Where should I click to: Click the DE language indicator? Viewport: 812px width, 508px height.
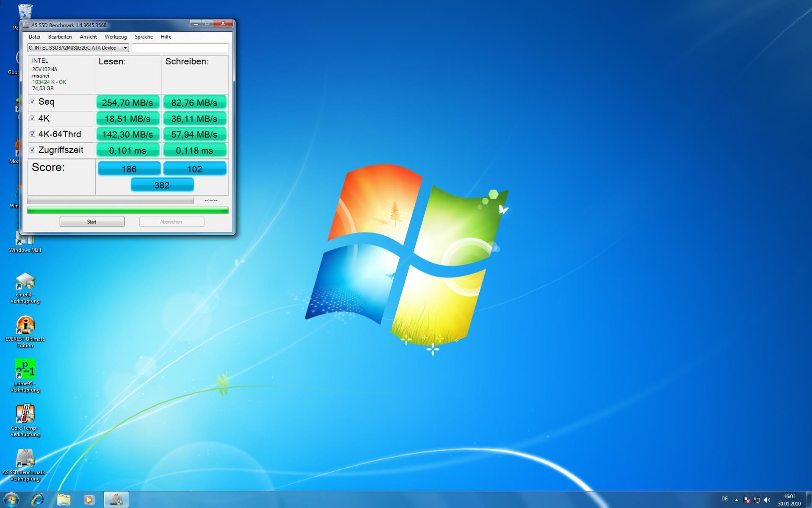[x=724, y=499]
